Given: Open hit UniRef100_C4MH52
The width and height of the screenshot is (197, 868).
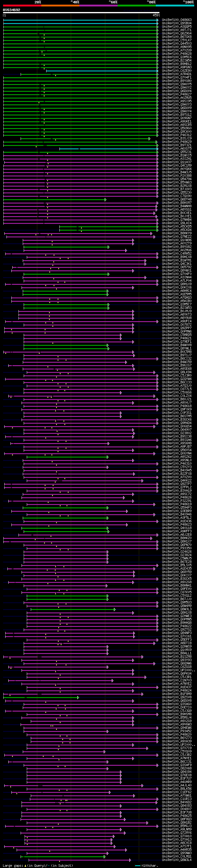Looking at the screenshot, I should 177,253.
